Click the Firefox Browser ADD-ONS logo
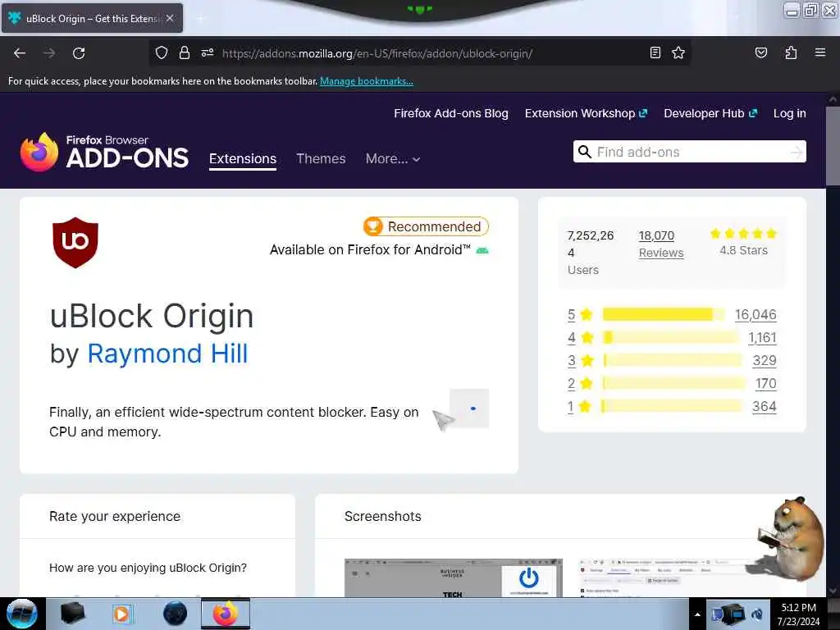 [x=104, y=152]
